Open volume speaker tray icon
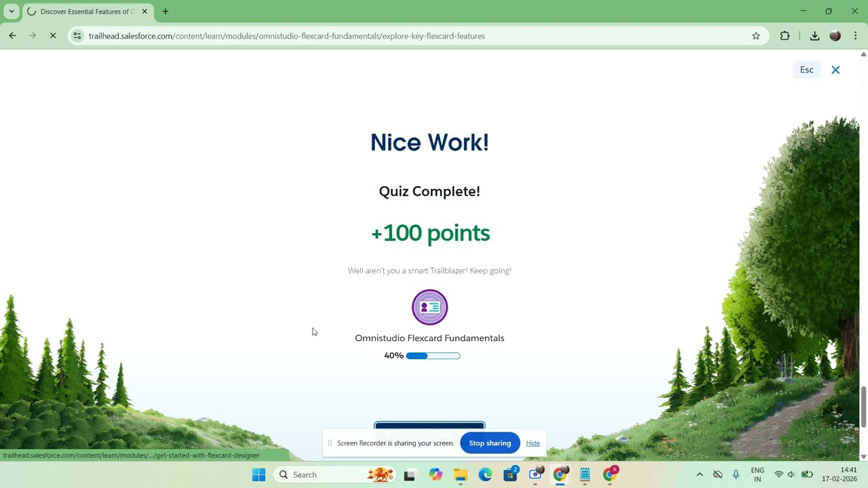Viewport: 868px width, 488px height. pos(791,474)
